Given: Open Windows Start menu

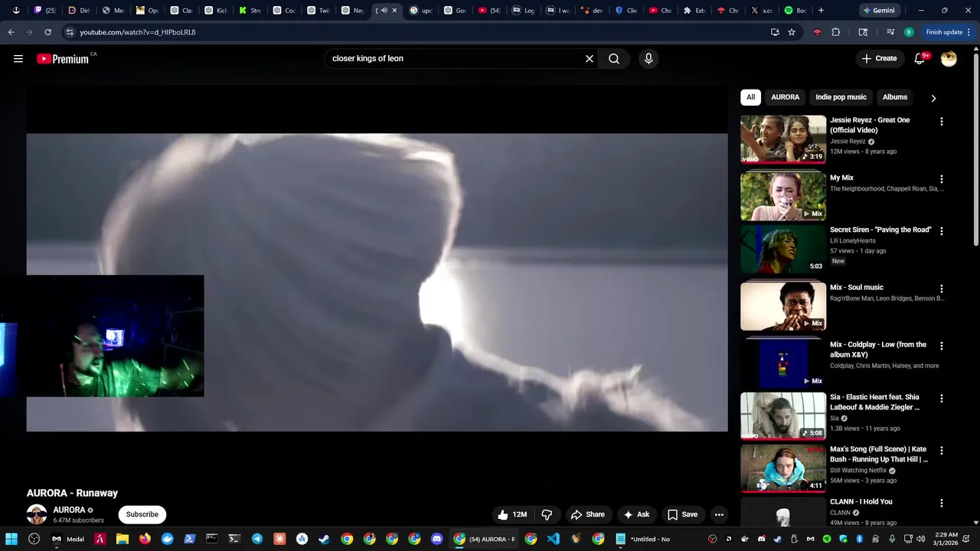Looking at the screenshot, I should 11,539.
